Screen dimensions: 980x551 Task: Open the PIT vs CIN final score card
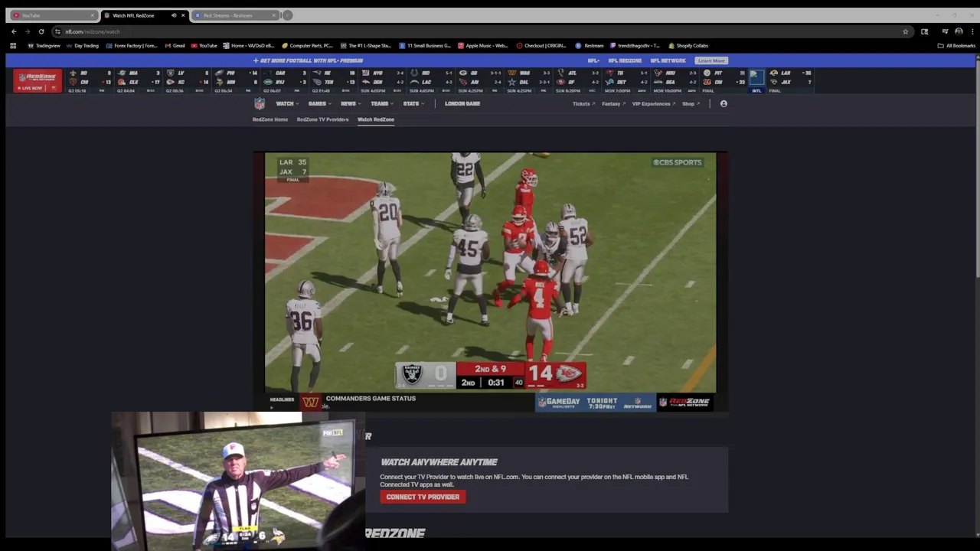pyautogui.click(x=724, y=80)
